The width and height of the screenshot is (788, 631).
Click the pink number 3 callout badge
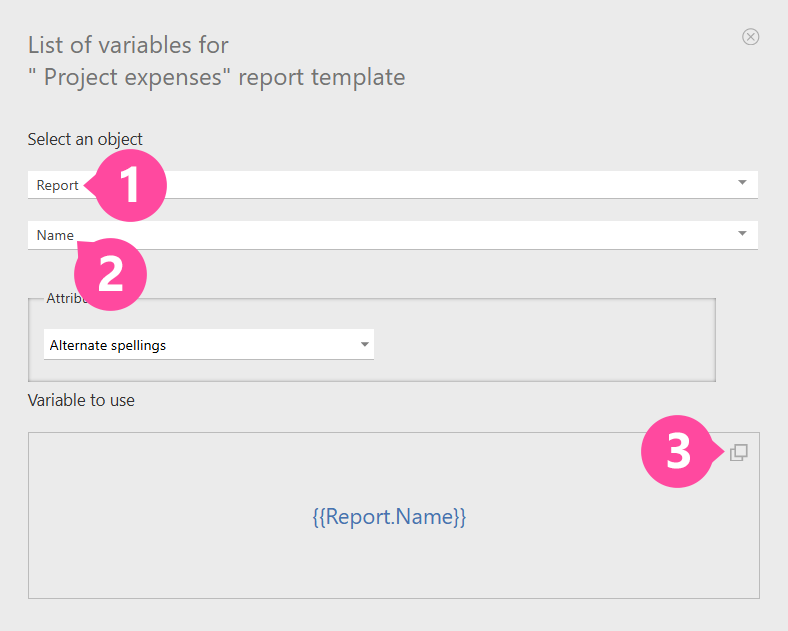click(x=678, y=451)
